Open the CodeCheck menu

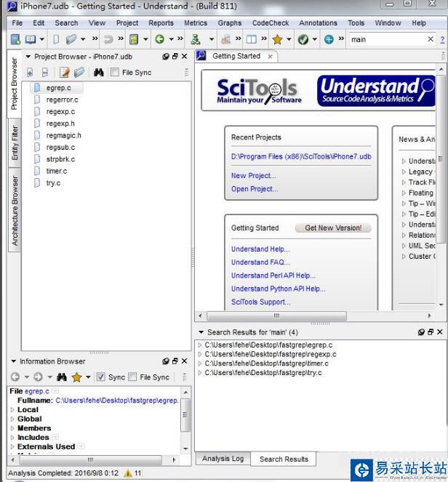[271, 23]
